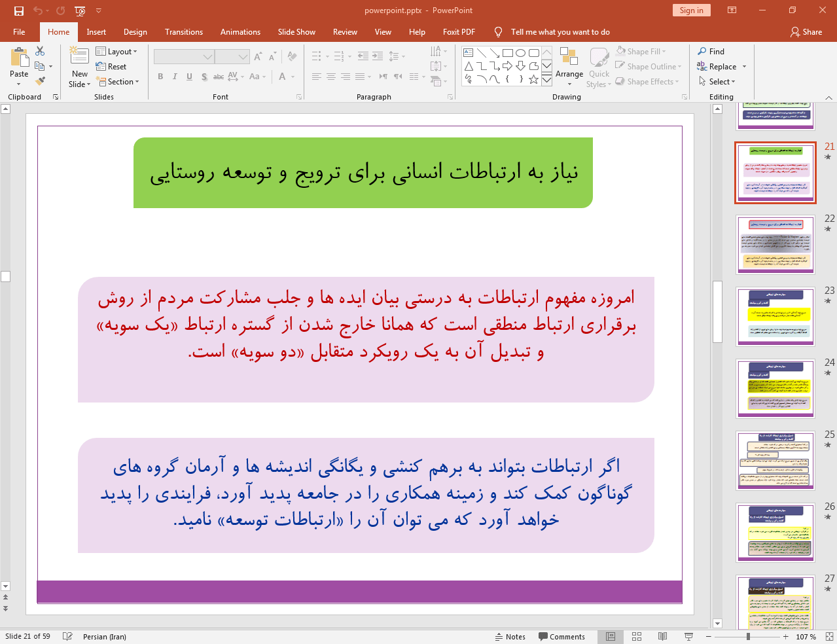Toggle Italic formatting
Viewport: 837px width, 644px height.
click(175, 77)
